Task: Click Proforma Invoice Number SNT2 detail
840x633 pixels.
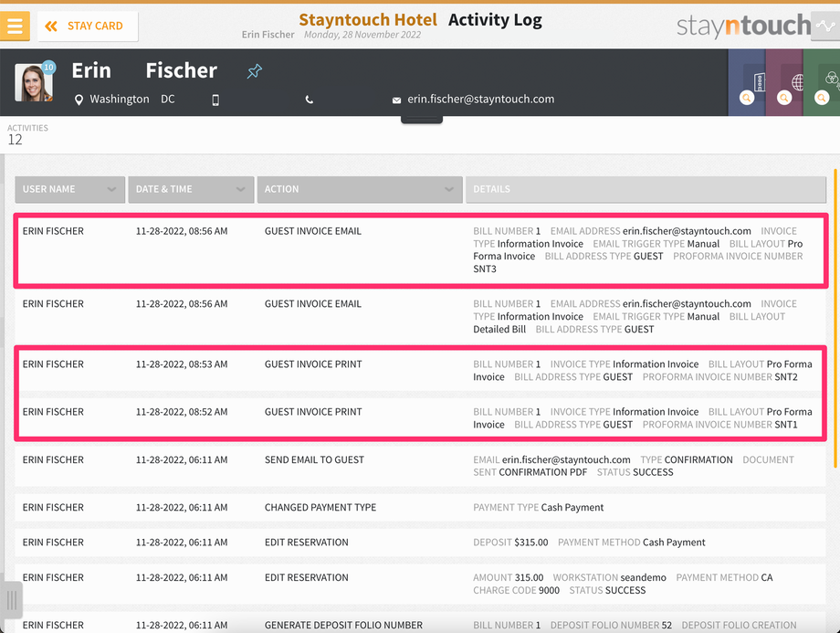Action: pyautogui.click(x=720, y=377)
